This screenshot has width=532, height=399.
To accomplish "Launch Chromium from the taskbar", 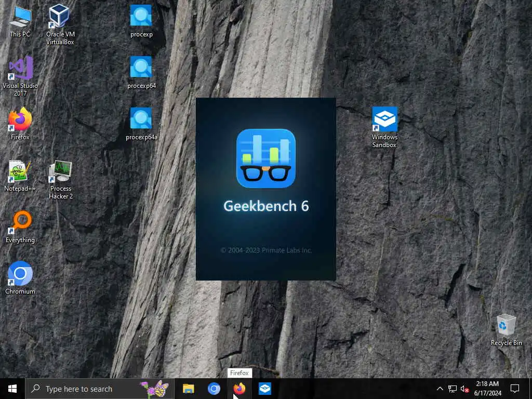I will point(214,389).
